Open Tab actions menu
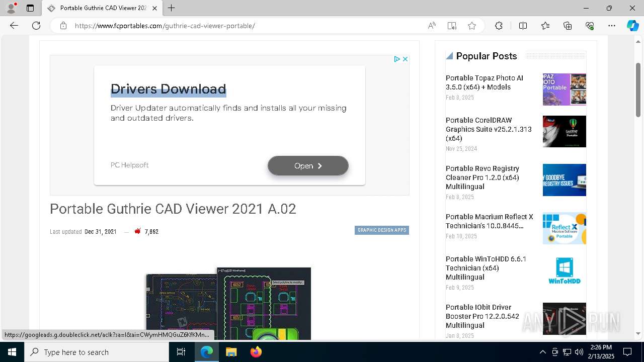The width and height of the screenshot is (644, 362). point(30,8)
